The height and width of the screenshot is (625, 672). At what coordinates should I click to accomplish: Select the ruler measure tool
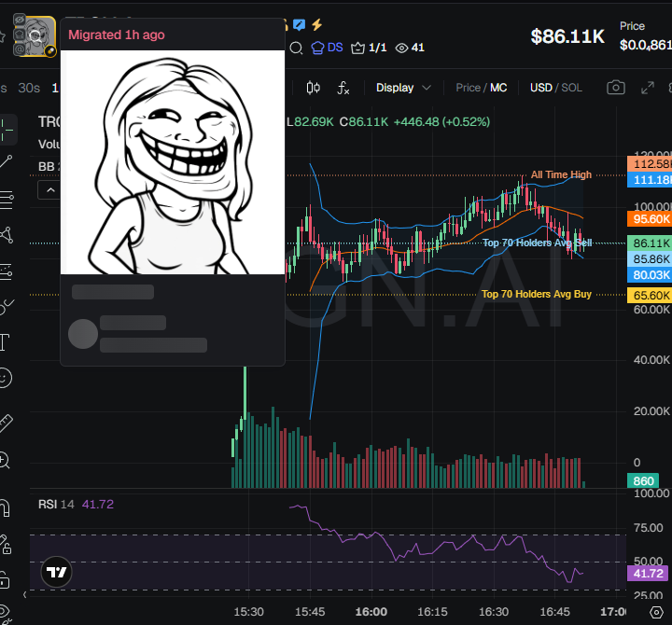(6, 424)
